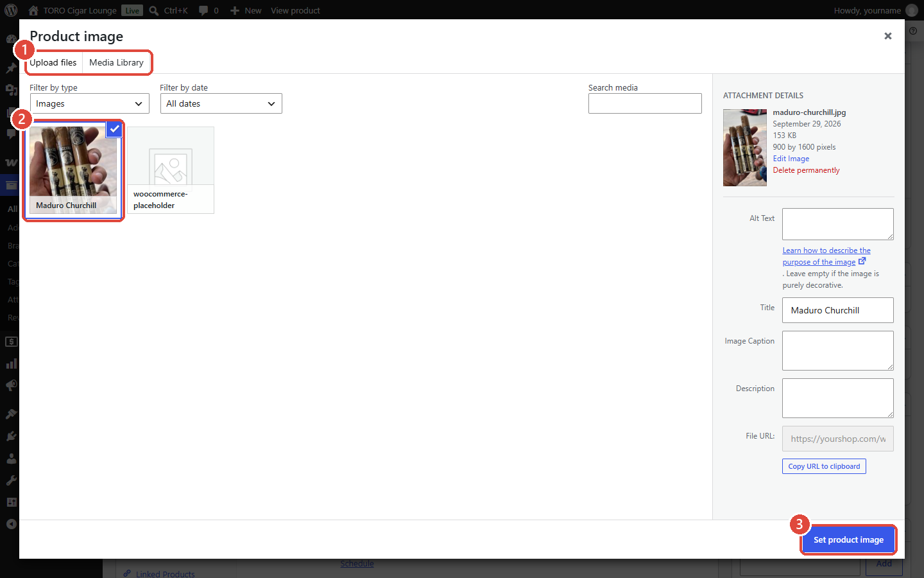Screen dimensions: 924x578
Task: Click the Delete permanently link
Action: pos(806,170)
